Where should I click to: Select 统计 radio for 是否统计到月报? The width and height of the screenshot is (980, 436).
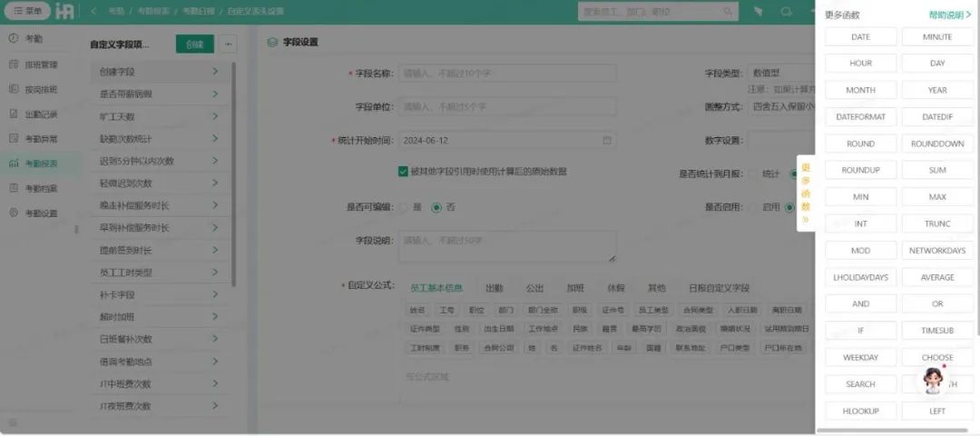(752, 173)
